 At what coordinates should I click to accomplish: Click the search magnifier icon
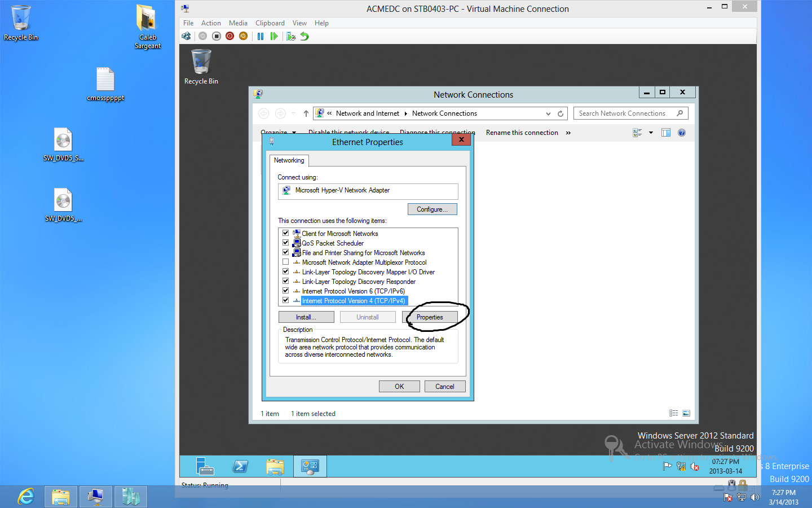tap(680, 113)
